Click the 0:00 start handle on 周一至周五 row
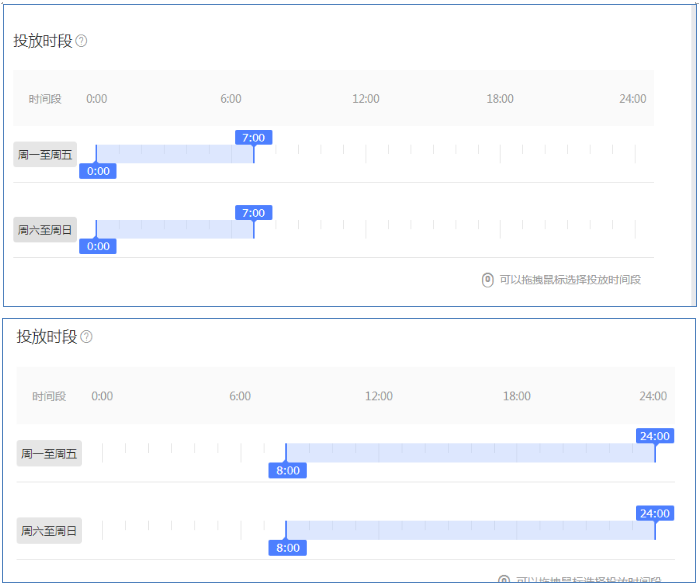Image resolution: width=699 pixels, height=585 pixels. (x=98, y=171)
